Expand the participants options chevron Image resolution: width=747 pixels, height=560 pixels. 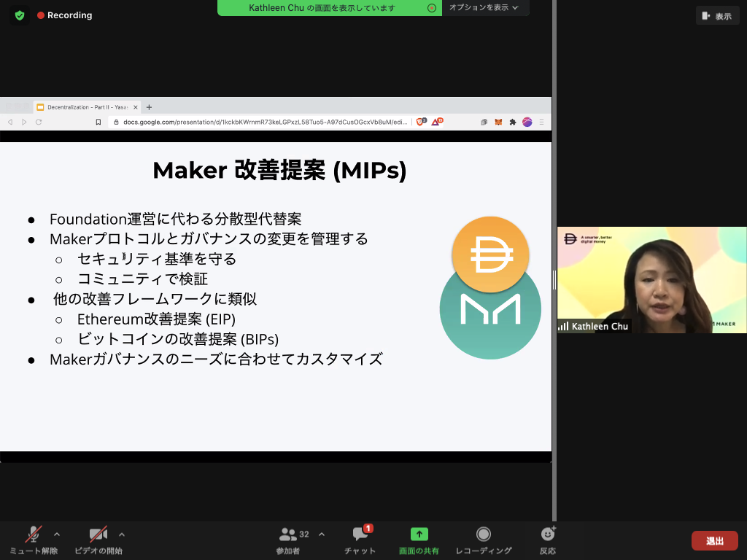point(322,534)
